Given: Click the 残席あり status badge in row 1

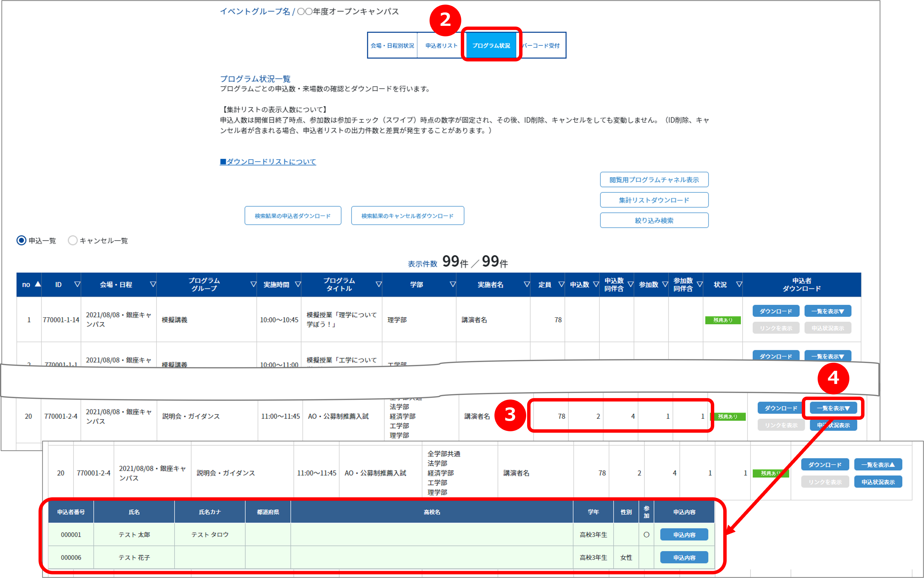Looking at the screenshot, I should [x=723, y=320].
